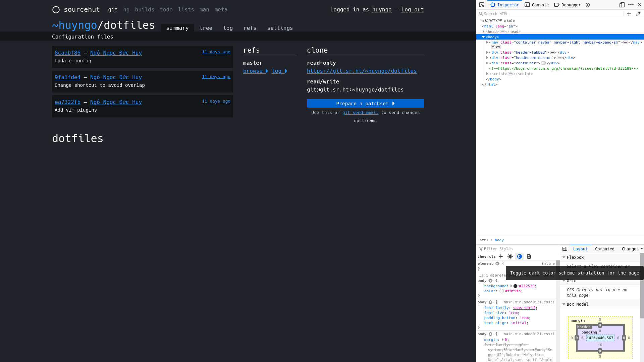Open the repository settings tab
The height and width of the screenshot is (362, 644).
coord(280,28)
